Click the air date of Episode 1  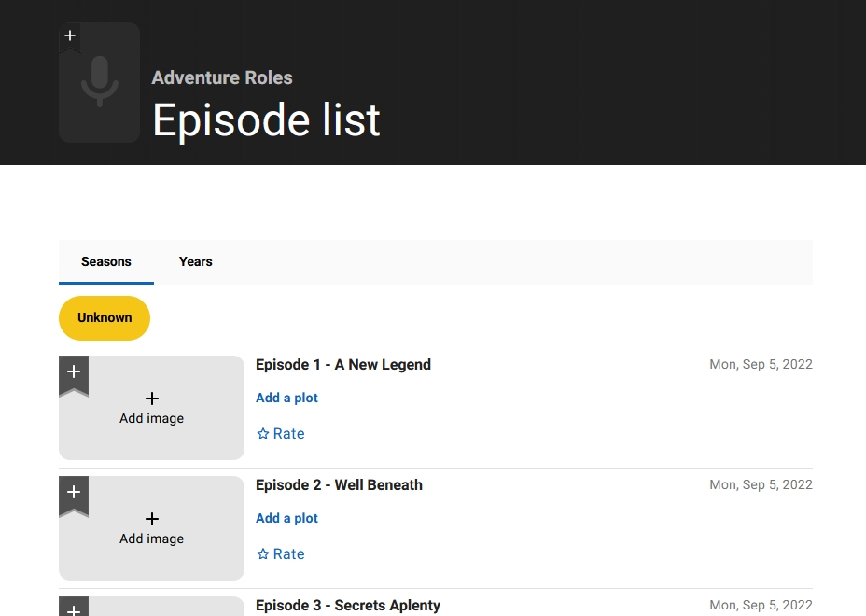click(761, 365)
